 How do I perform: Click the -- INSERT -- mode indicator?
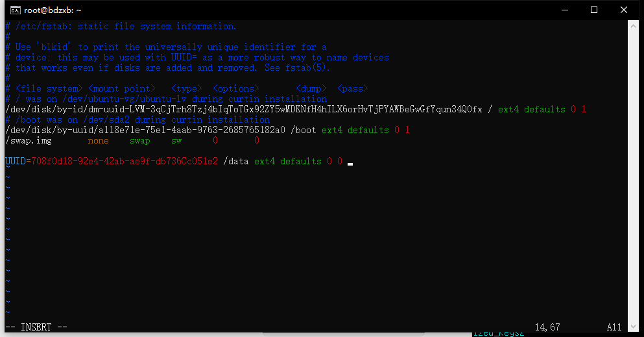point(36,327)
